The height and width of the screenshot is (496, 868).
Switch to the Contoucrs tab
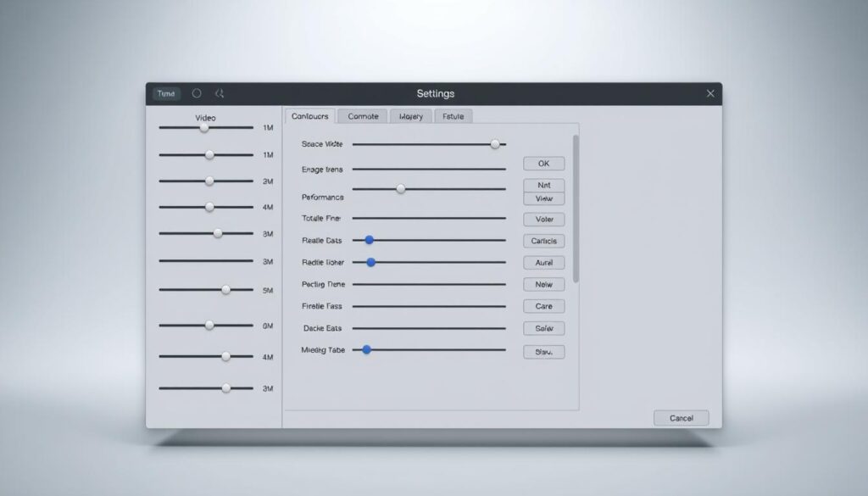310,116
